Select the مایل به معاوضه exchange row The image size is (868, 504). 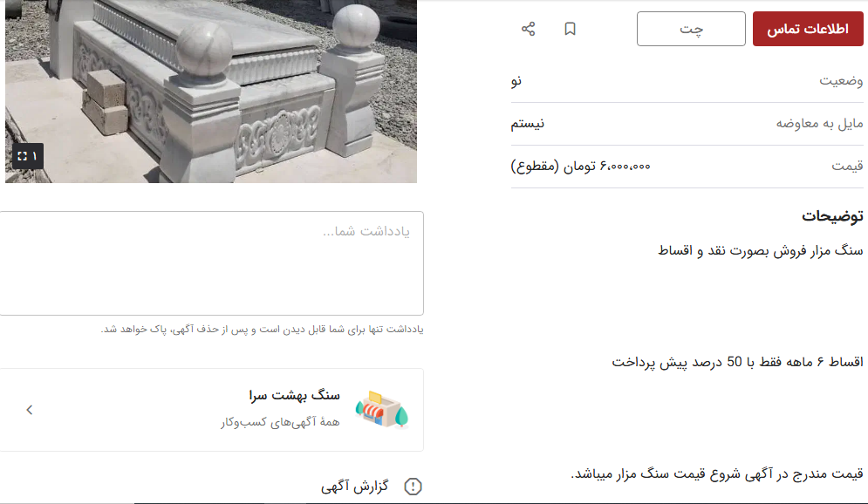click(x=689, y=123)
